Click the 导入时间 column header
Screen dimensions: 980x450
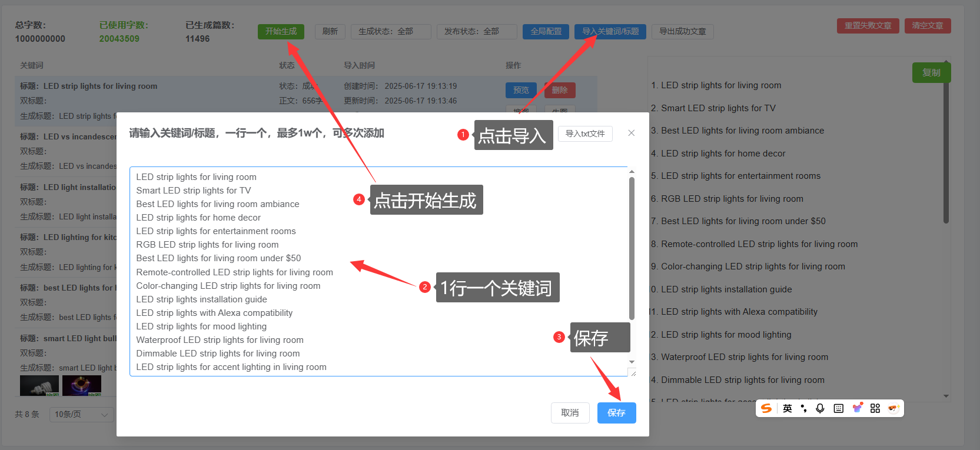pyautogui.click(x=360, y=65)
